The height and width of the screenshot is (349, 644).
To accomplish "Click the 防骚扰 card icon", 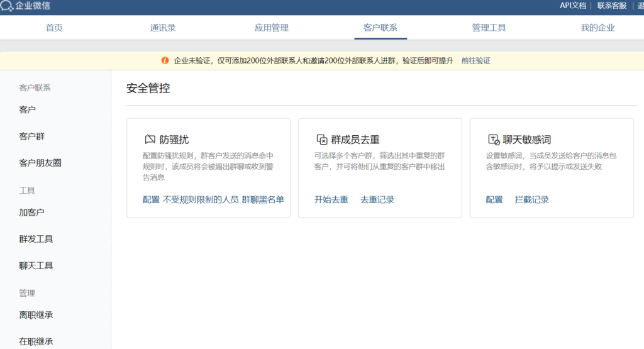I will [x=150, y=140].
